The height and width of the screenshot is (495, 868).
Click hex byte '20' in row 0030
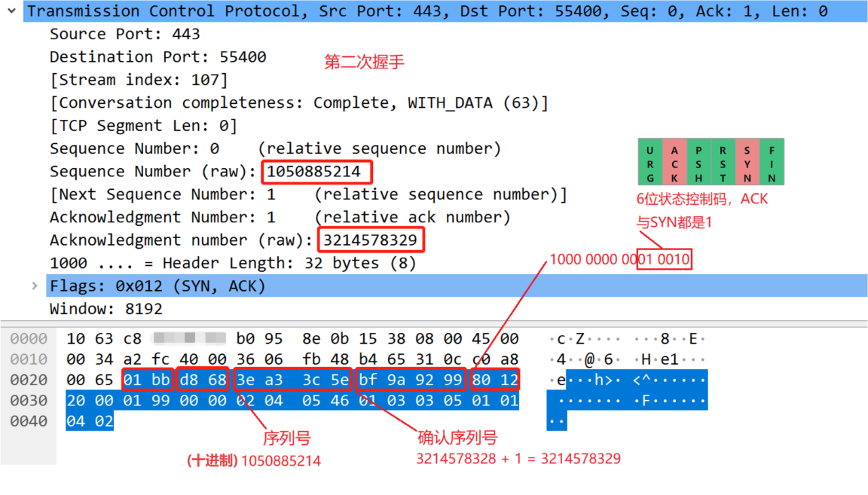pos(76,401)
